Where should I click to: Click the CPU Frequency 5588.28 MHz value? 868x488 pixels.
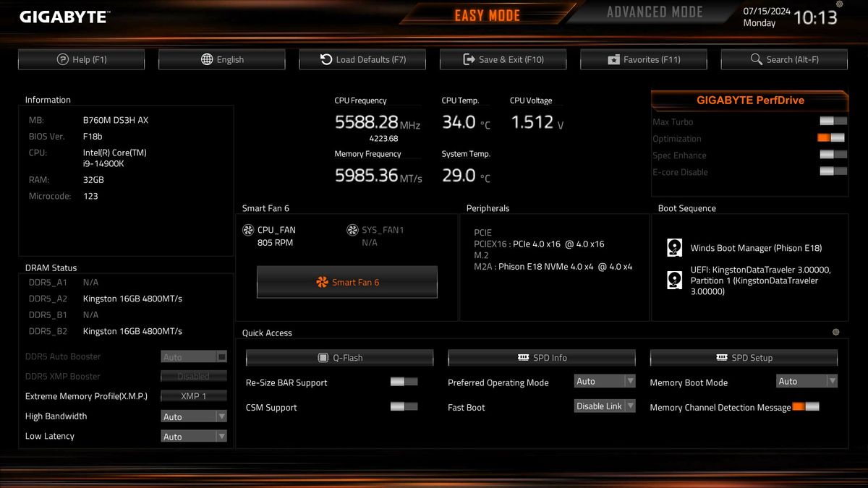(x=377, y=122)
